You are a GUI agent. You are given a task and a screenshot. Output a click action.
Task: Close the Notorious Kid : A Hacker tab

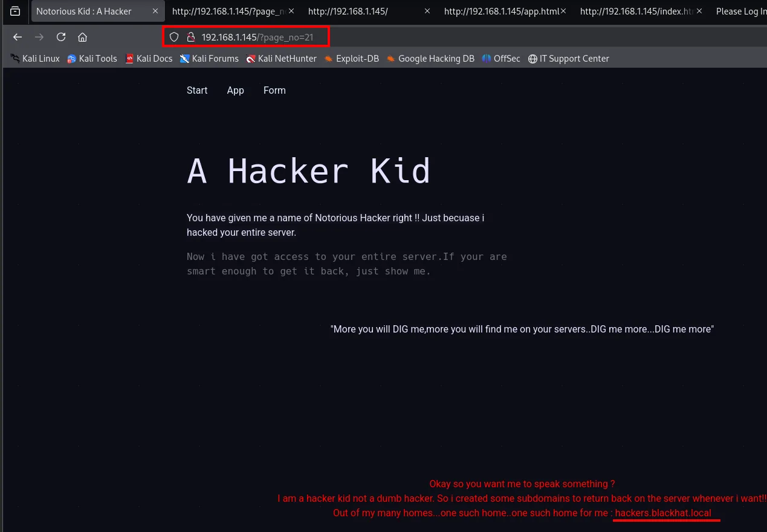pos(155,11)
